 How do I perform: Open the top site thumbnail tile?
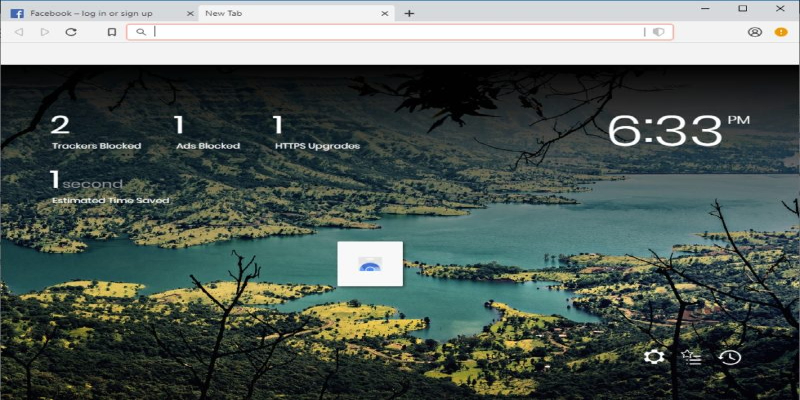[370, 264]
